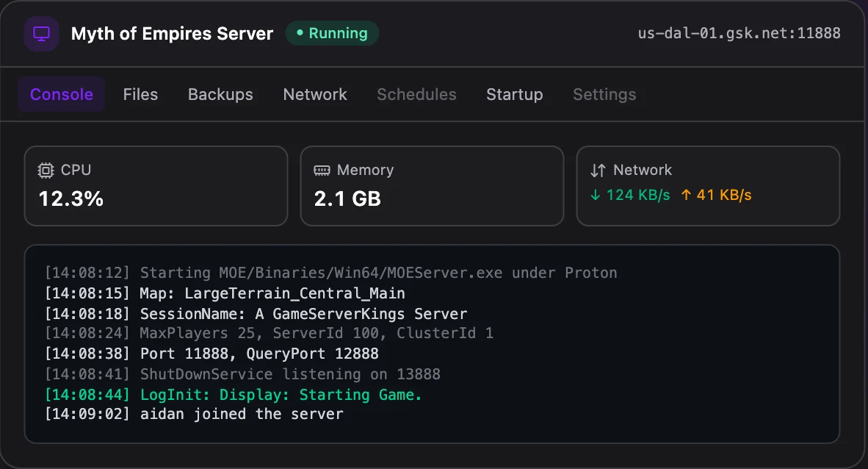
Task: Click the CPU chip icon
Action: click(x=46, y=171)
